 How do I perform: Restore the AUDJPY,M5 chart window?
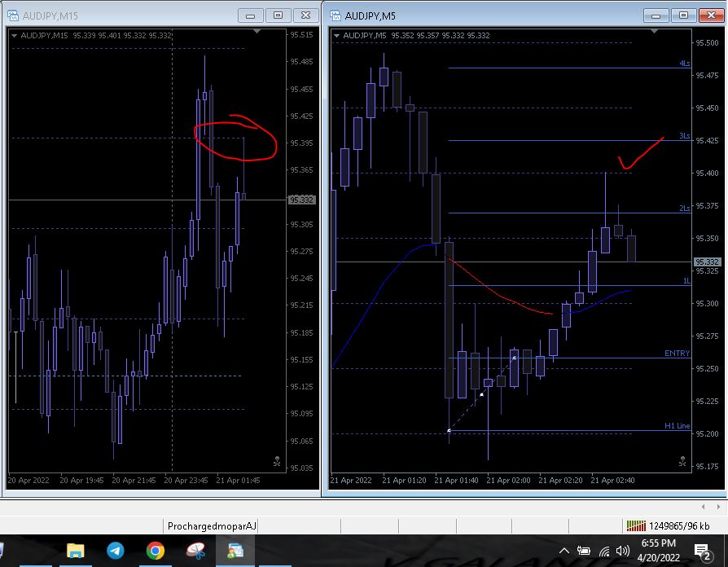pos(683,15)
